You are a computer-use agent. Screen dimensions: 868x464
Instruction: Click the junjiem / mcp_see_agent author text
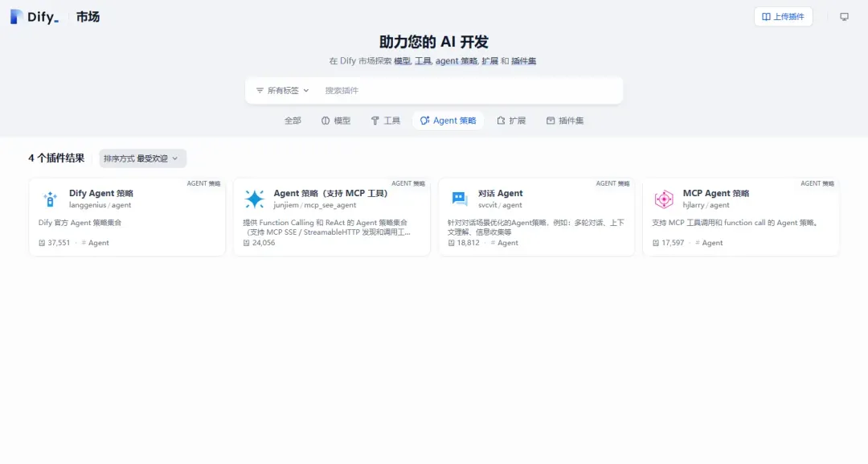315,205
